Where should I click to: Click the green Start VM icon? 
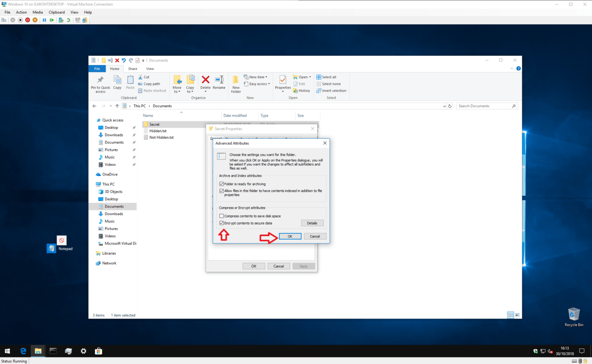click(52, 20)
